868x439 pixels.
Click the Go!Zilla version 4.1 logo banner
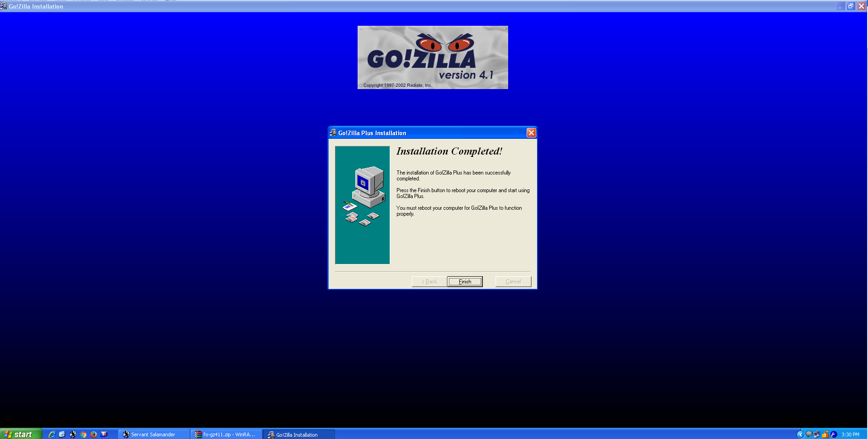pos(433,57)
